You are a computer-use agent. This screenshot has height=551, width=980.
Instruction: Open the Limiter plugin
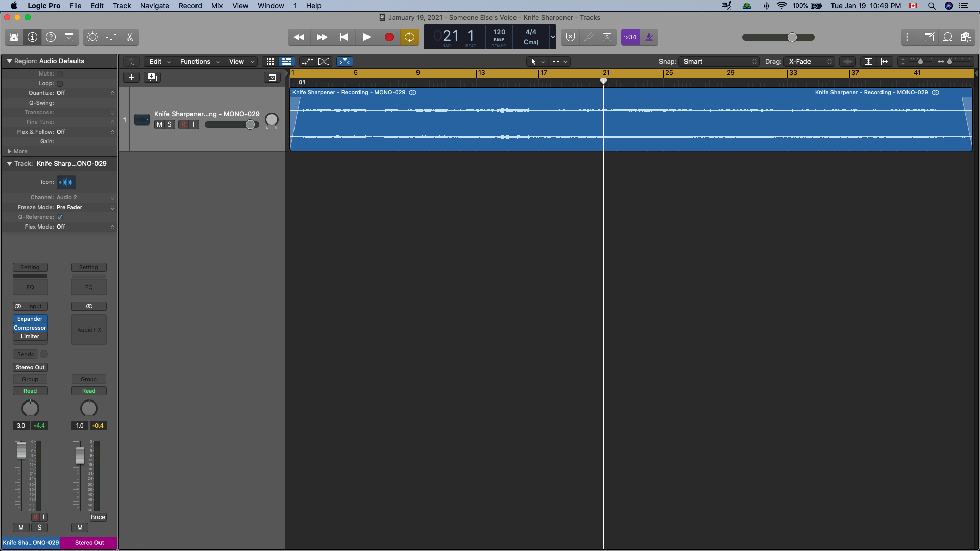30,337
